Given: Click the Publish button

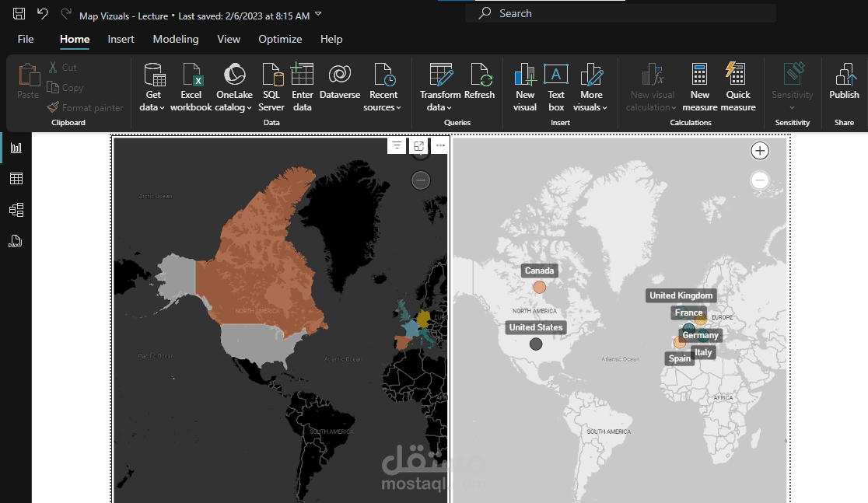Looking at the screenshot, I should pos(844,82).
